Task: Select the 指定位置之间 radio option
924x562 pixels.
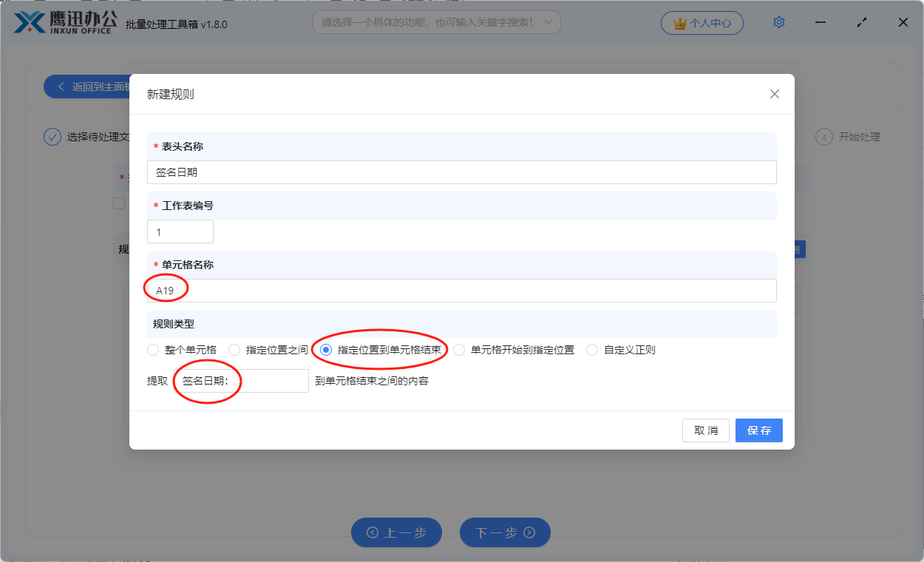Action: tap(234, 350)
